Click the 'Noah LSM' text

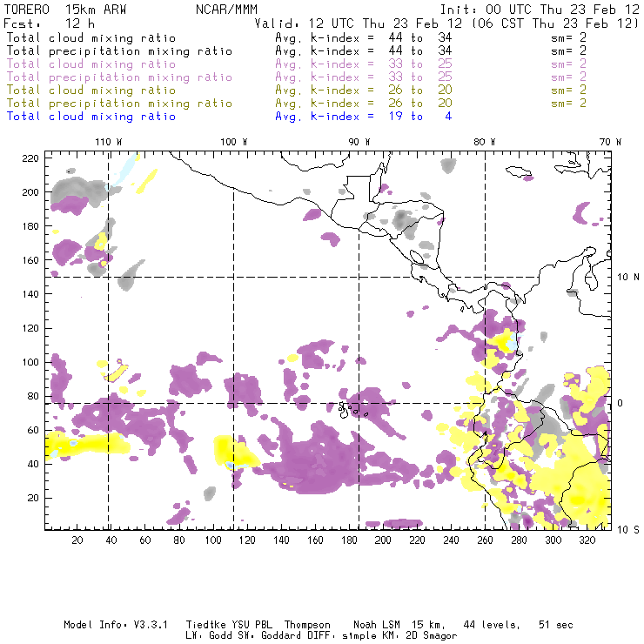(x=377, y=625)
